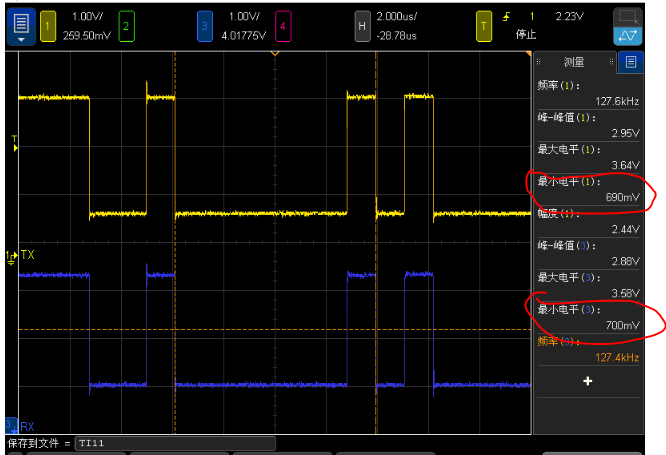This screenshot has width=666, height=455.
Task: Click the autoscale waveform icon
Action: pyautogui.click(x=627, y=36)
